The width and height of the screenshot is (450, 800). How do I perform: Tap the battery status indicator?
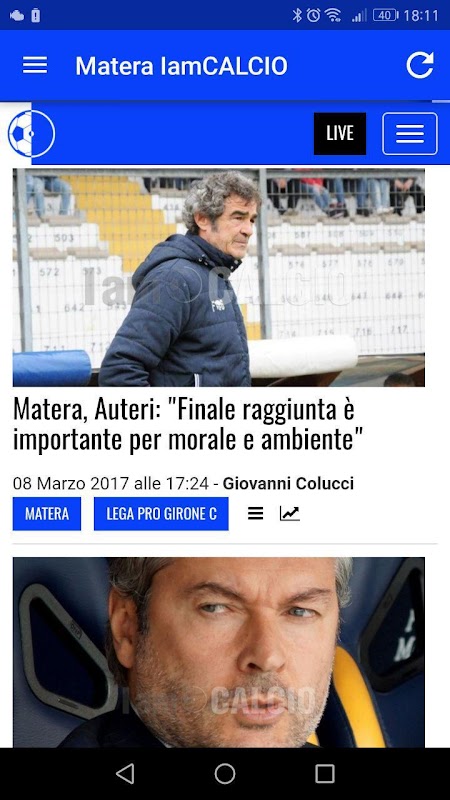pos(385,15)
